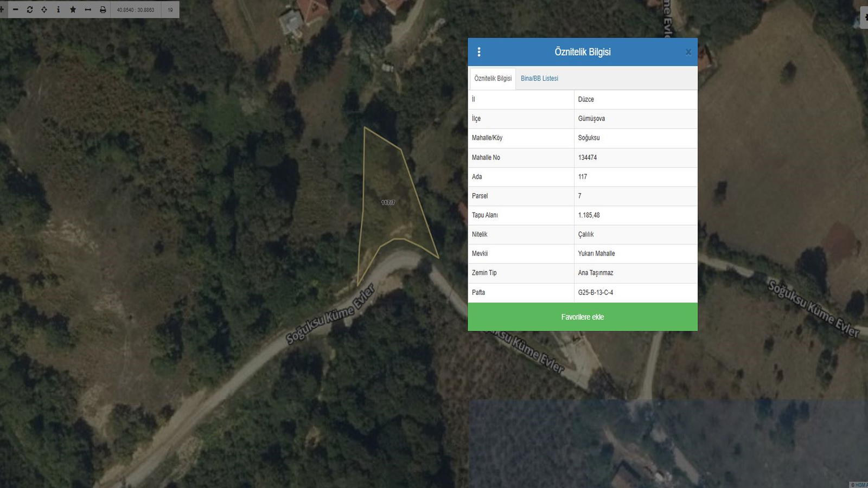
Task: Click the Pafta value G25-B-13-C-4
Action: (595, 293)
